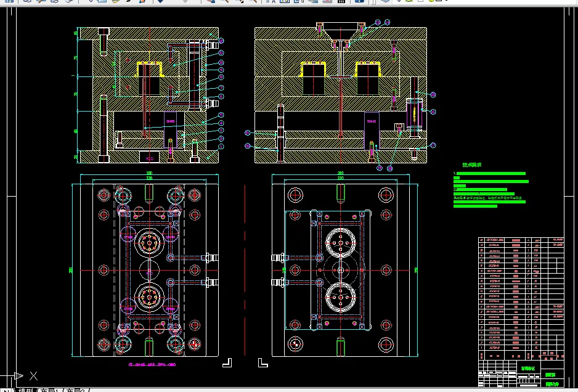578x392 pixels.
Task: Select part balloon number 12
Action: coord(221,41)
